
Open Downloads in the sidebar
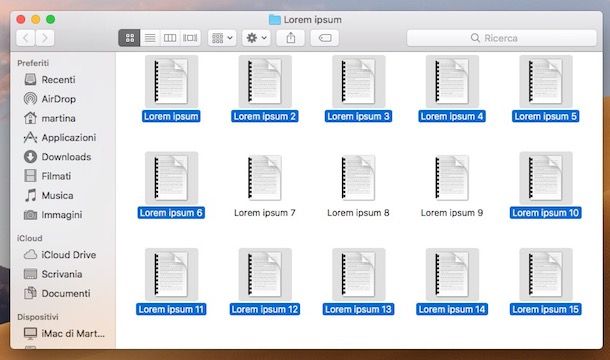[57, 157]
